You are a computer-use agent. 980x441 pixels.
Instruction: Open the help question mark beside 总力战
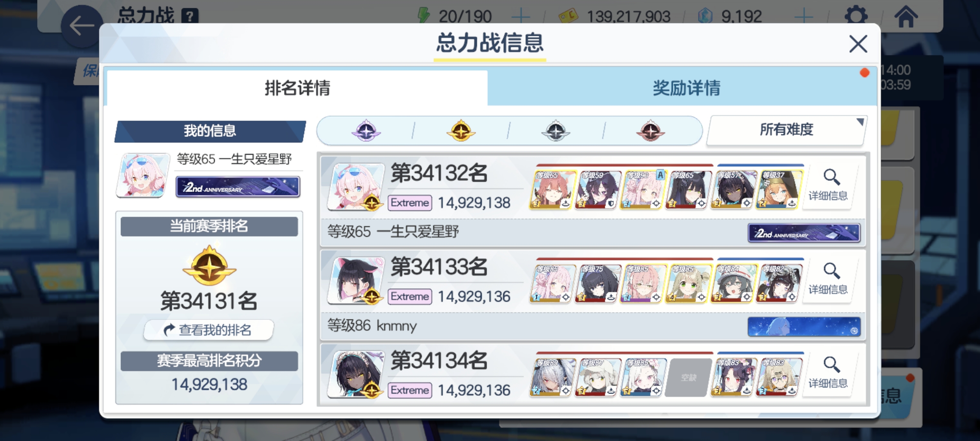(x=189, y=16)
